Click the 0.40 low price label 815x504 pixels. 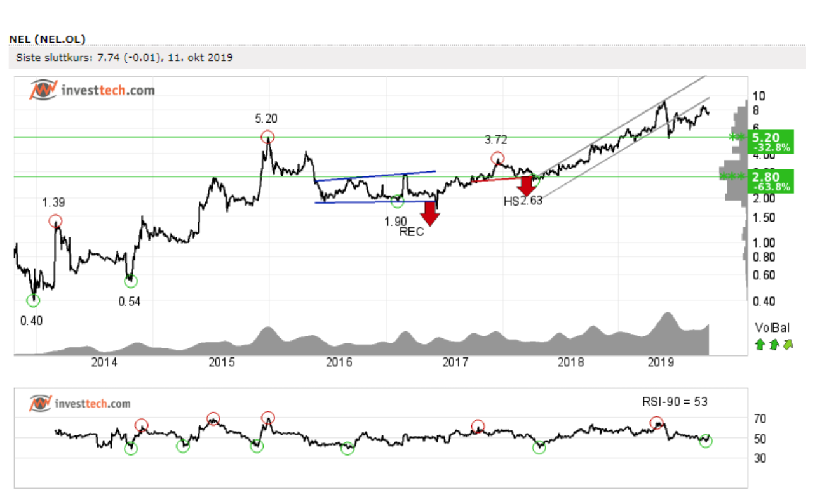(31, 321)
